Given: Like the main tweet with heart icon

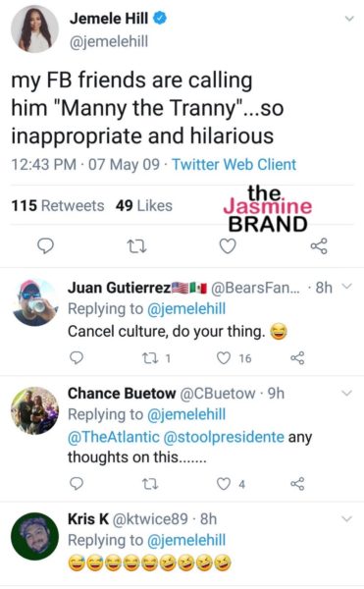Looking at the screenshot, I should pyautogui.click(x=228, y=246).
